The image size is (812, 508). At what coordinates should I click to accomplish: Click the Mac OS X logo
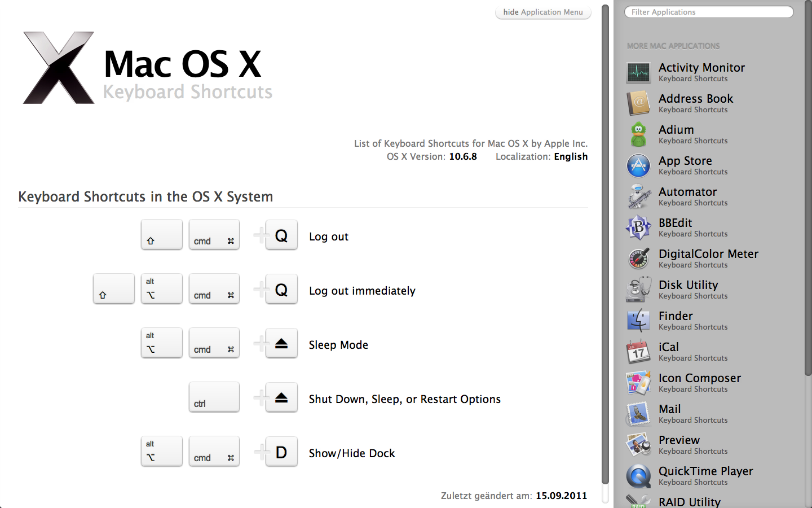[58, 68]
